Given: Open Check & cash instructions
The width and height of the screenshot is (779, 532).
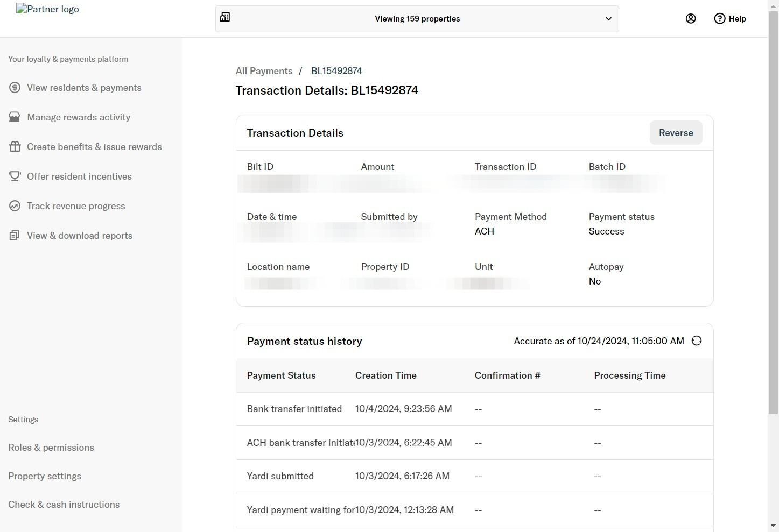Looking at the screenshot, I should click(64, 505).
